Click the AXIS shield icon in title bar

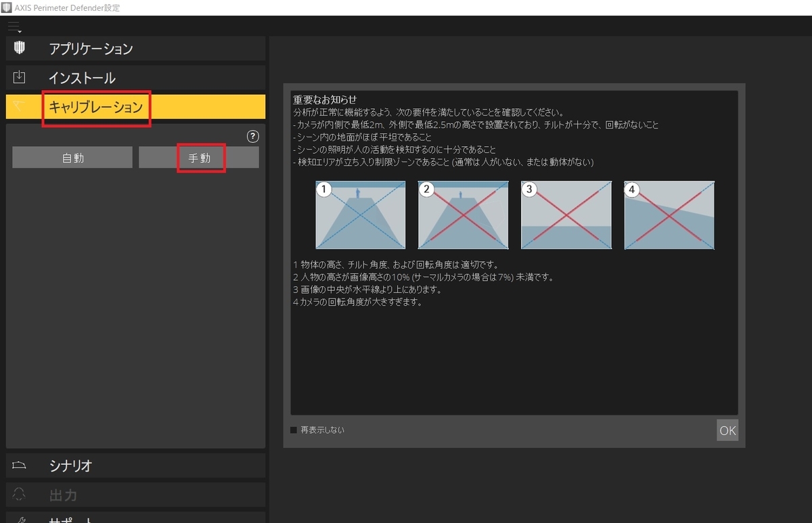(7, 7)
